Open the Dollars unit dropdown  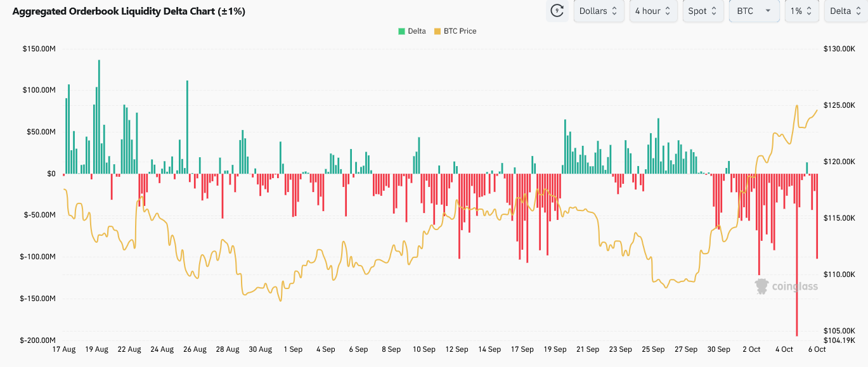(599, 11)
